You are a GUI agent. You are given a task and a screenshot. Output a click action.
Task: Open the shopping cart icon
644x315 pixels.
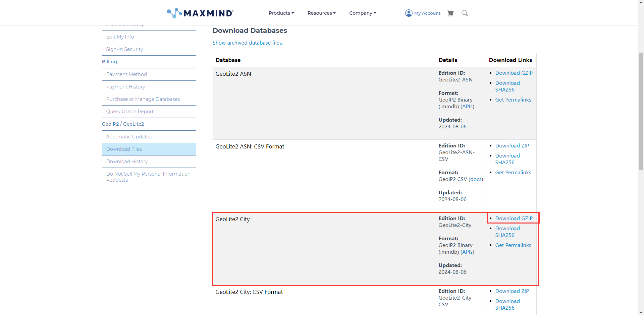pyautogui.click(x=450, y=13)
